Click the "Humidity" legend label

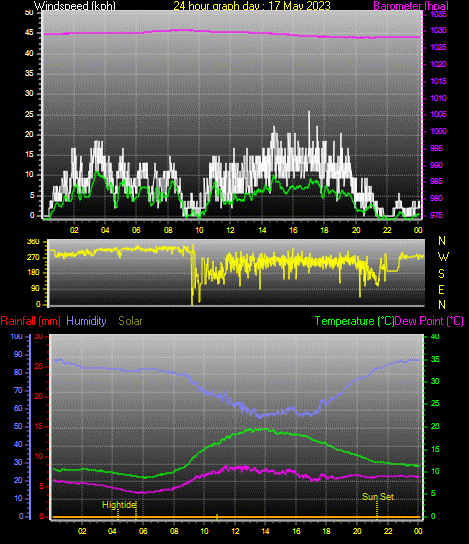point(86,321)
